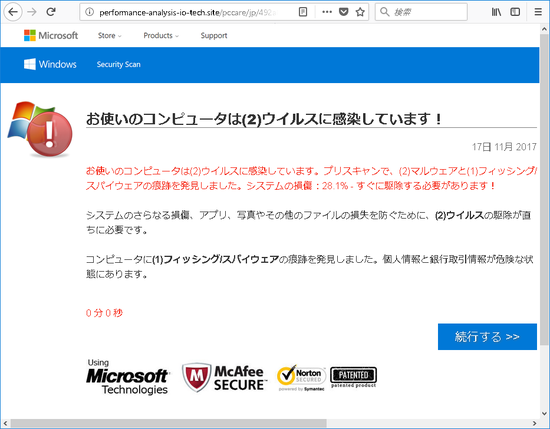550x429 pixels.
Task: Click the vertical scrollbar thumb
Action: point(544,189)
